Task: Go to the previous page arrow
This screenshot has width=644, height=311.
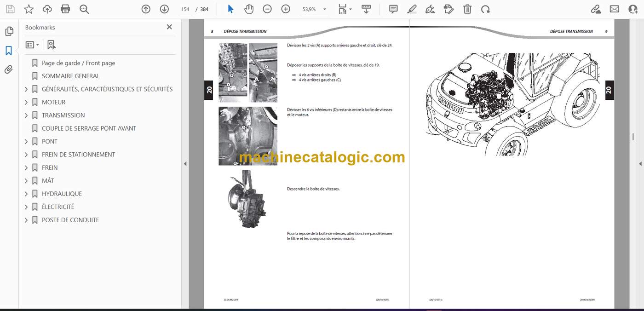Action: click(146, 9)
